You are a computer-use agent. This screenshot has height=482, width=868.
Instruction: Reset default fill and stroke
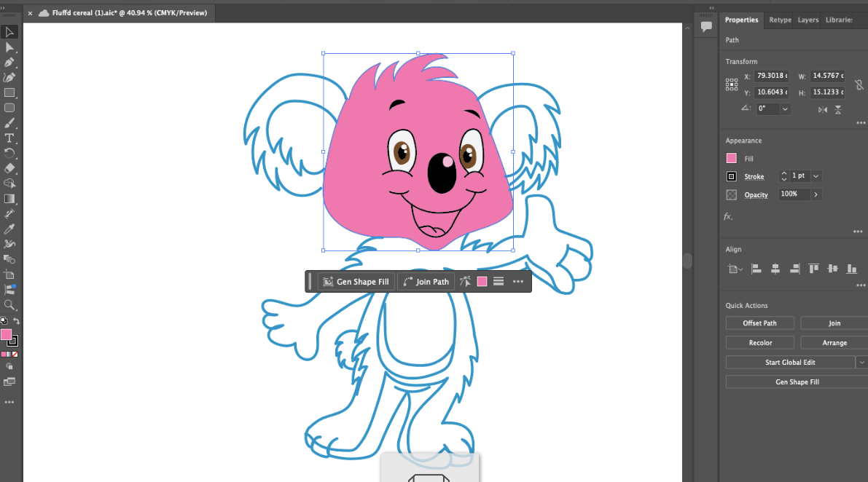4,320
